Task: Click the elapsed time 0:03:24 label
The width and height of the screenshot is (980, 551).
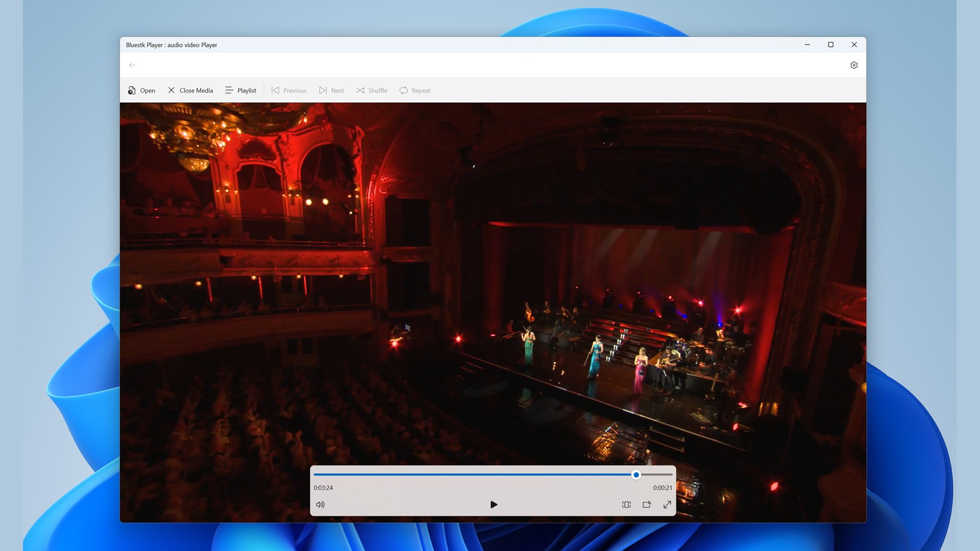Action: [x=323, y=488]
